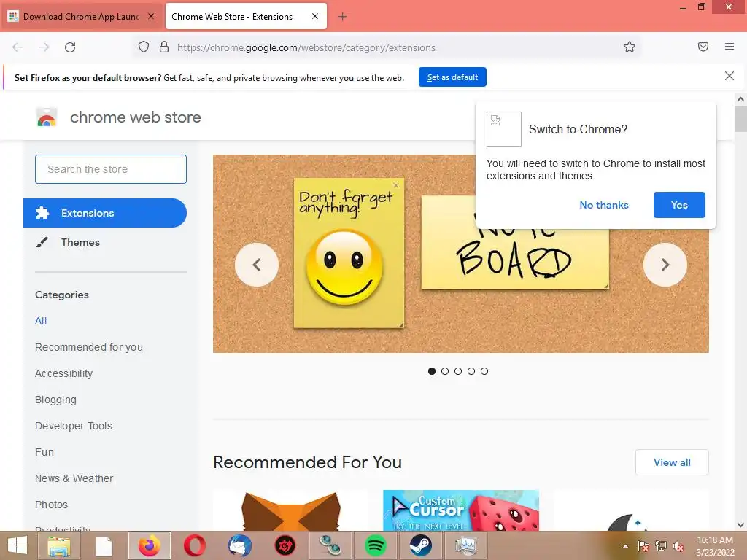Open the News & Weather category
This screenshot has height=560, width=747.
(x=74, y=478)
